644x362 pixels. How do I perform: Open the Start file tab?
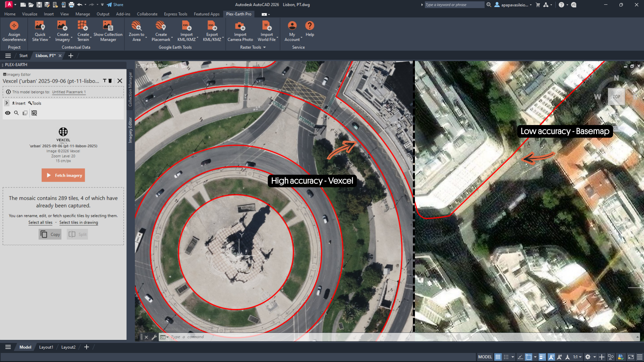pos(23,56)
